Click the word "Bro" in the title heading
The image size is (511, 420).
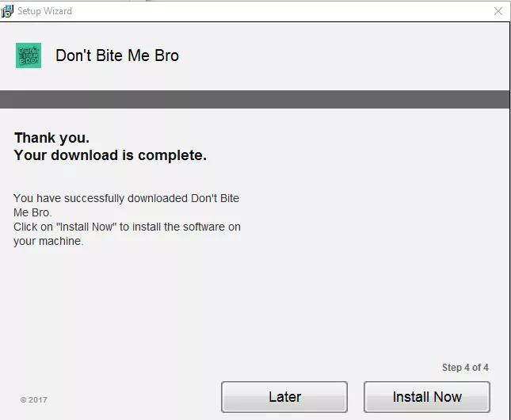tap(166, 55)
